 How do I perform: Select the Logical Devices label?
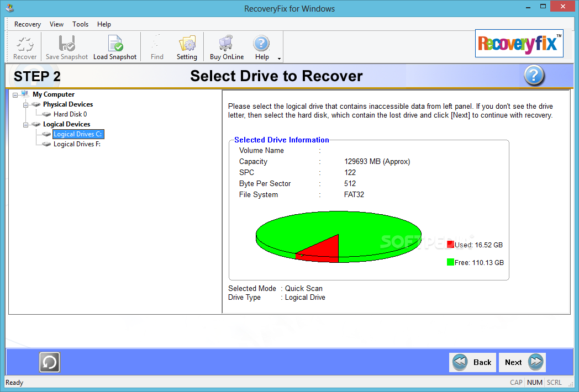click(x=66, y=124)
